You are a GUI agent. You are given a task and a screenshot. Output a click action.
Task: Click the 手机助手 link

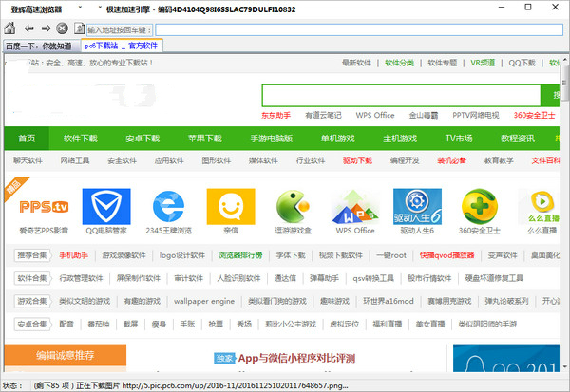[x=74, y=255]
